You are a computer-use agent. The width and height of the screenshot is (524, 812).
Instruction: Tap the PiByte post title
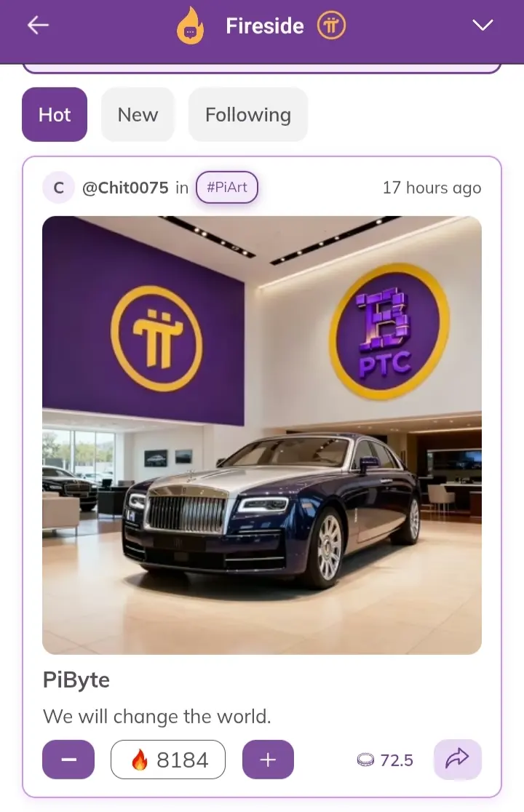click(76, 680)
